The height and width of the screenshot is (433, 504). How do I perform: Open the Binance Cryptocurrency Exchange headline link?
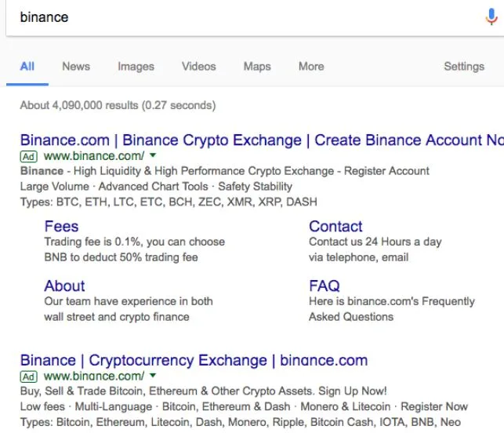(194, 361)
